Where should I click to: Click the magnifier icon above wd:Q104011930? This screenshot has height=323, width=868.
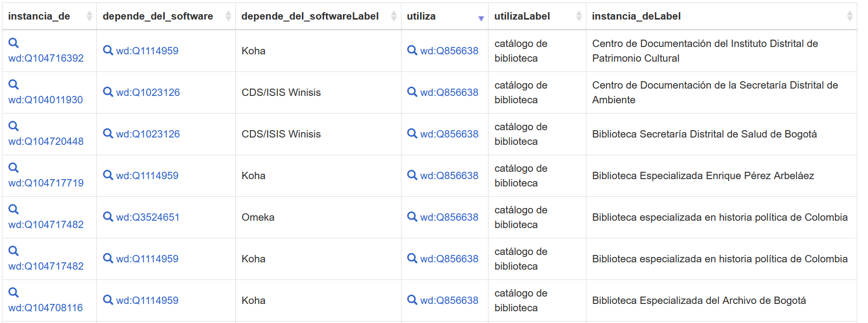[x=14, y=85]
